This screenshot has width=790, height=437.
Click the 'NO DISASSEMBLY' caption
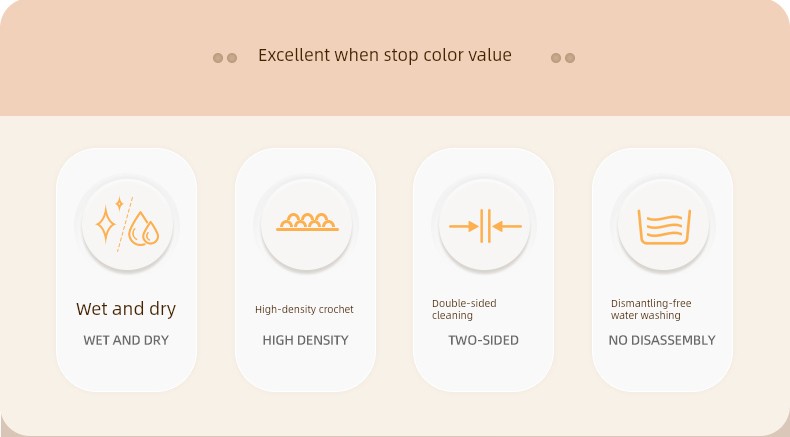click(x=662, y=340)
